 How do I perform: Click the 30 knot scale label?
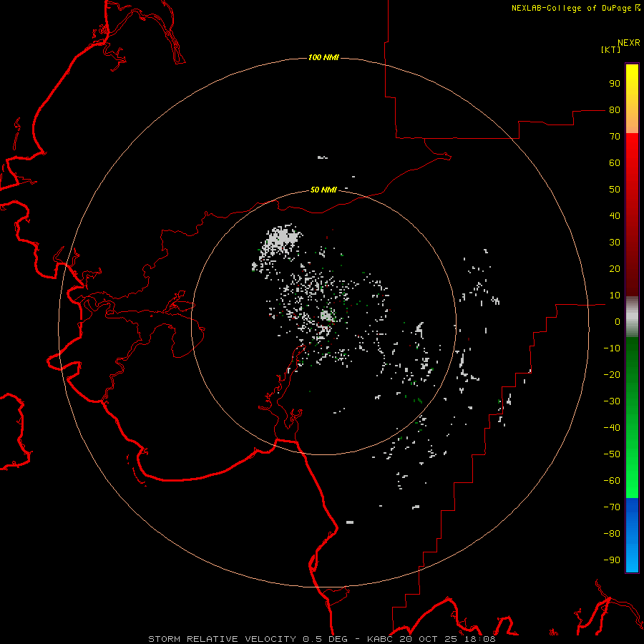[x=615, y=243]
